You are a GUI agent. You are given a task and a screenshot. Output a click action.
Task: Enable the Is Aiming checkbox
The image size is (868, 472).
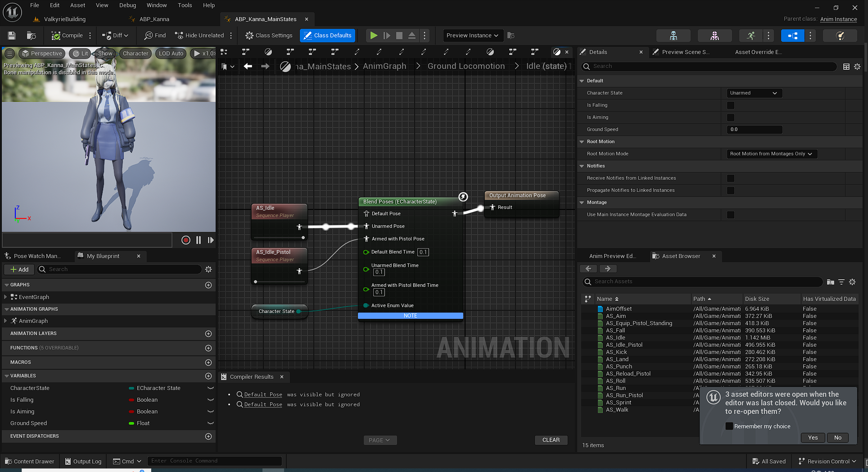(731, 118)
